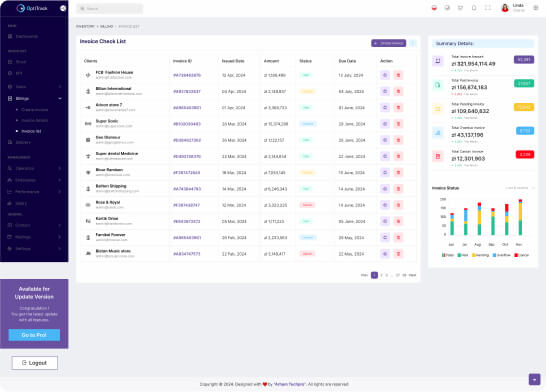This screenshot has height=392, width=546.
Task: Open the settings gear beside Linda's profile
Action: [x=536, y=8]
